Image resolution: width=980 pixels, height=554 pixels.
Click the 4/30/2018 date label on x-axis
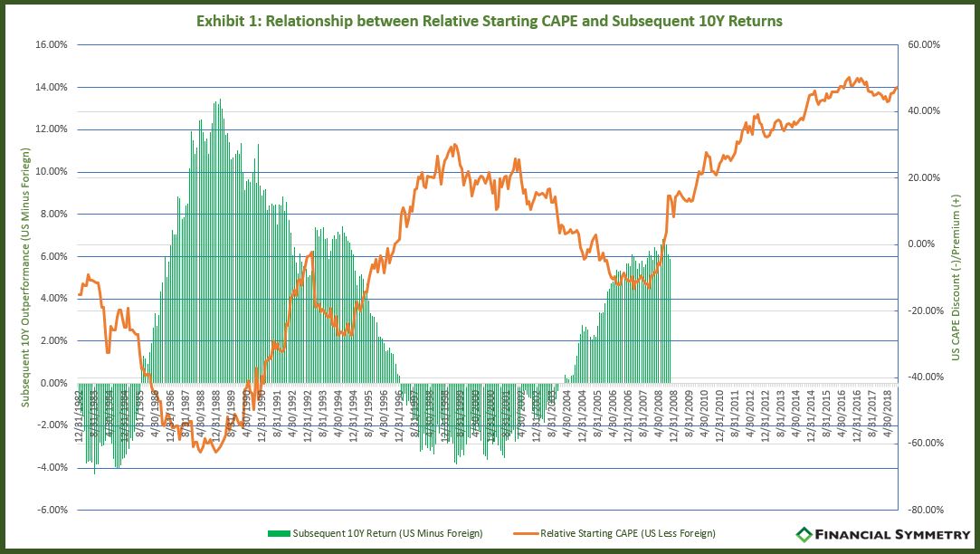tap(888, 414)
